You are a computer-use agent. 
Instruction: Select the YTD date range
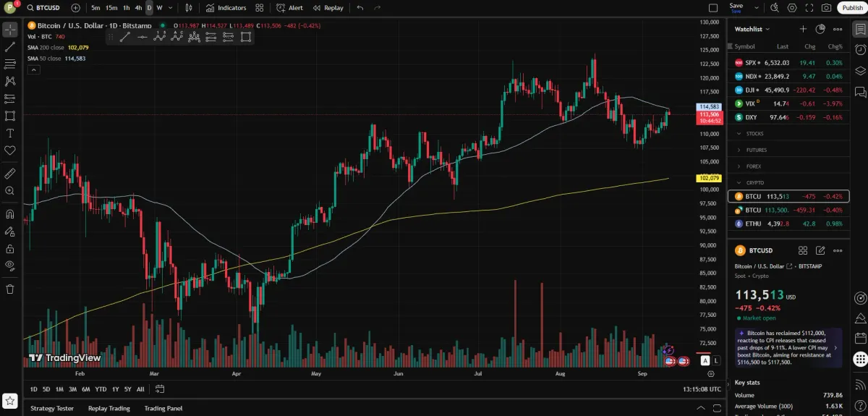[x=101, y=389]
